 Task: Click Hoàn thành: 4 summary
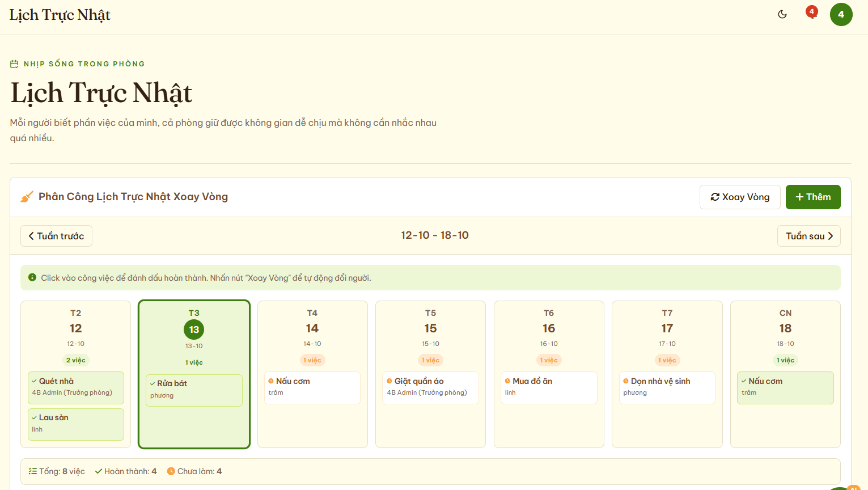126,471
